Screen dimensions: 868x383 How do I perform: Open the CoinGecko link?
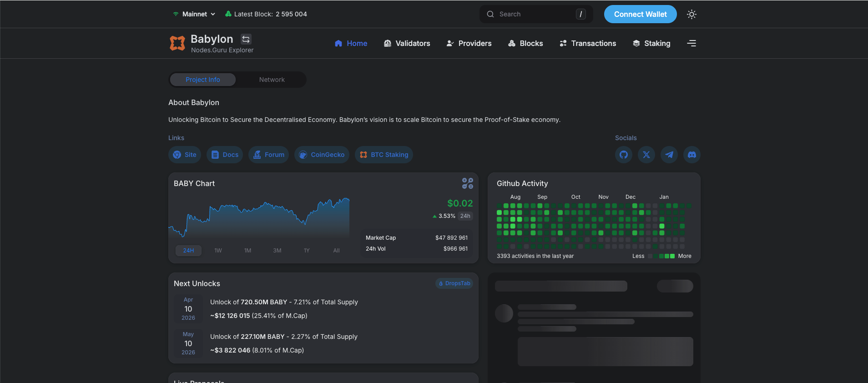[x=322, y=155]
